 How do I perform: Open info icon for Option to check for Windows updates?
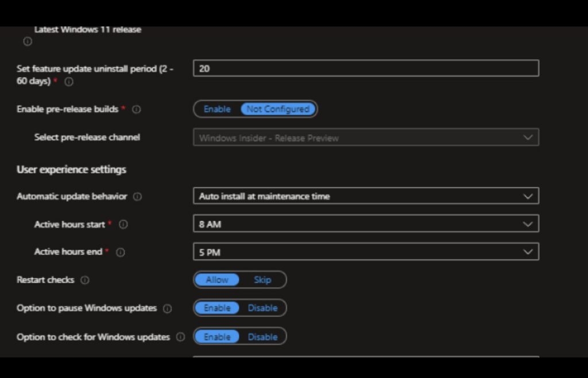[180, 337]
